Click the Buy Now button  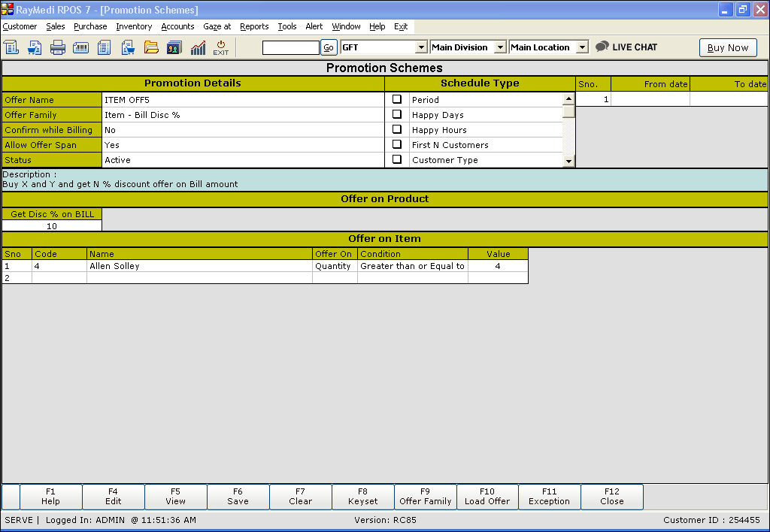click(x=727, y=47)
